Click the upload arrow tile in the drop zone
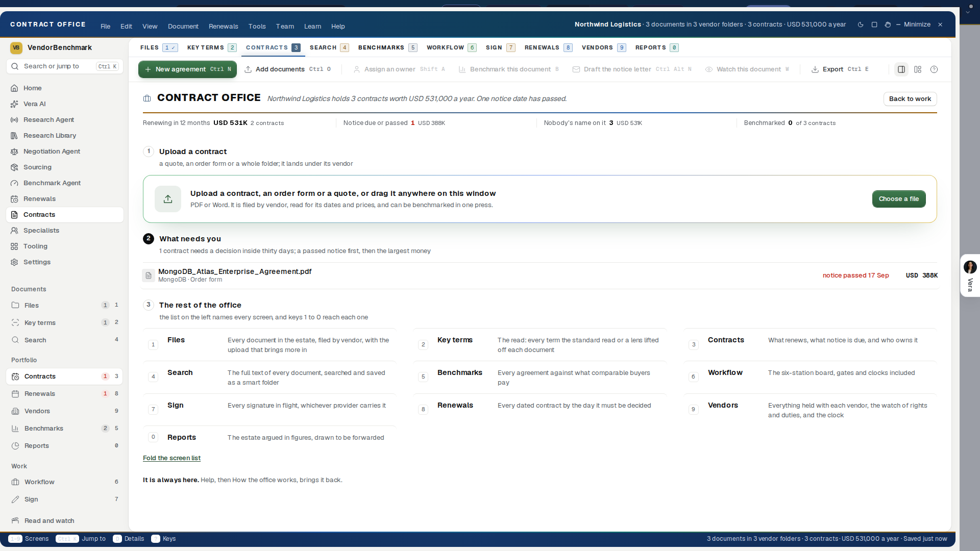The width and height of the screenshot is (980, 551). 168,199
